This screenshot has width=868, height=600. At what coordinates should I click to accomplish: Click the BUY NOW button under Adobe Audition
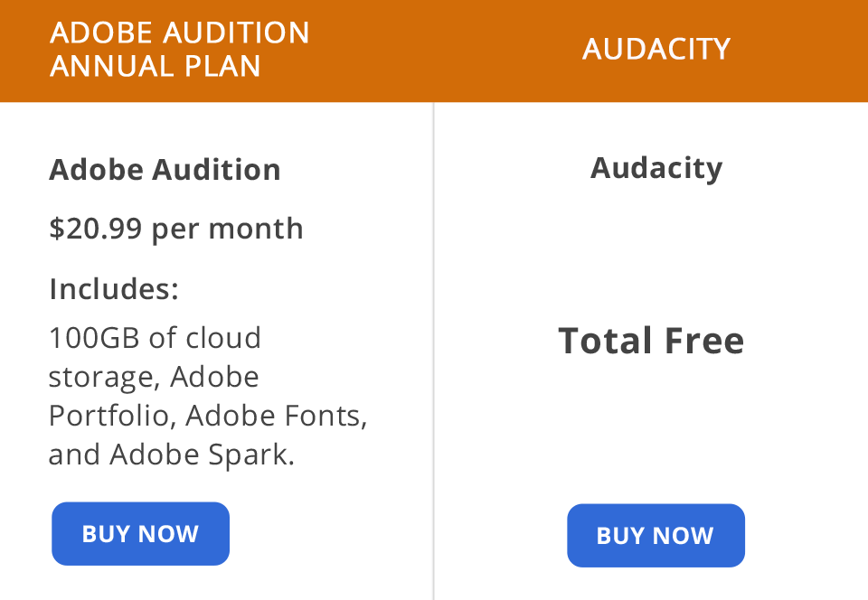[x=140, y=533]
